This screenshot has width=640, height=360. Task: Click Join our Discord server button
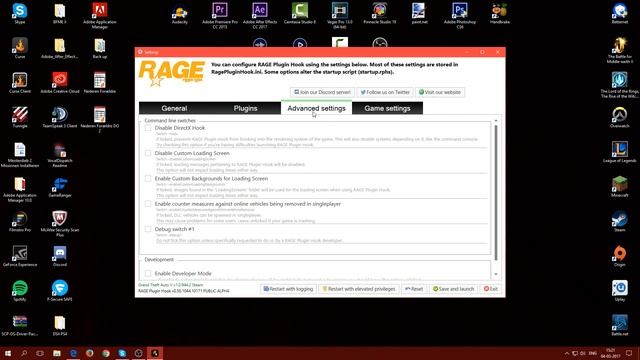click(x=322, y=92)
